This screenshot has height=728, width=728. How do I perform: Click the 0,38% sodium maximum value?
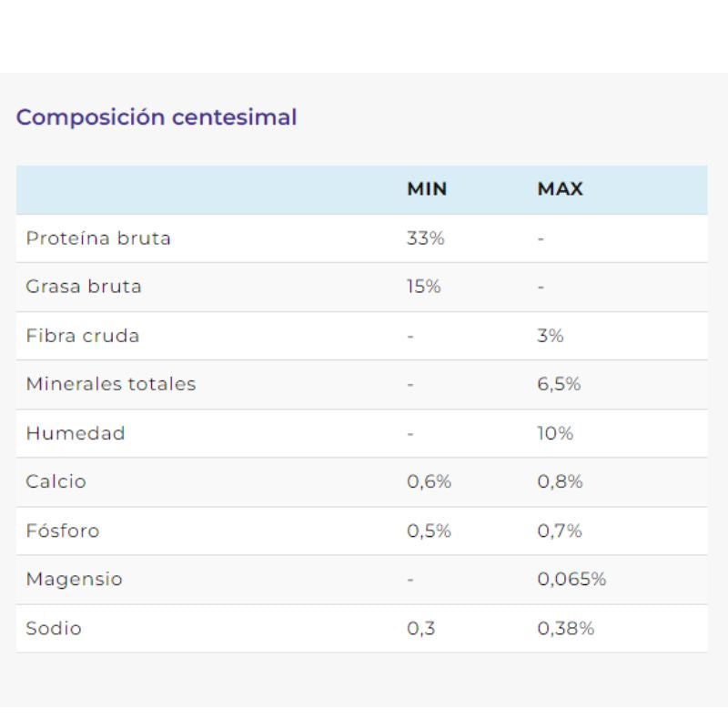(x=566, y=628)
